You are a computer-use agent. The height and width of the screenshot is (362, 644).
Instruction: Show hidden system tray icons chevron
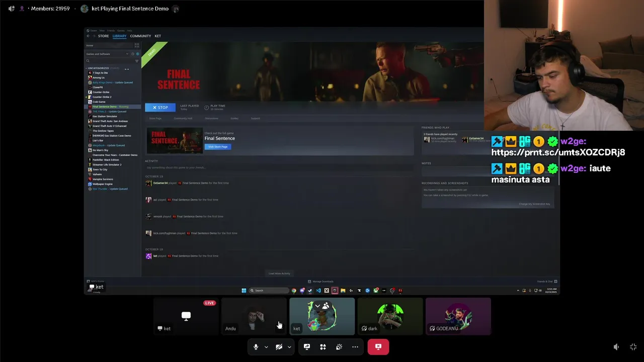click(518, 291)
